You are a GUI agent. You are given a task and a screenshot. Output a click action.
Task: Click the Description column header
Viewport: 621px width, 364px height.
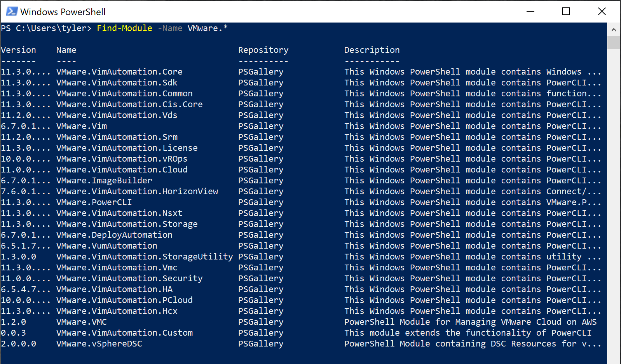(372, 50)
